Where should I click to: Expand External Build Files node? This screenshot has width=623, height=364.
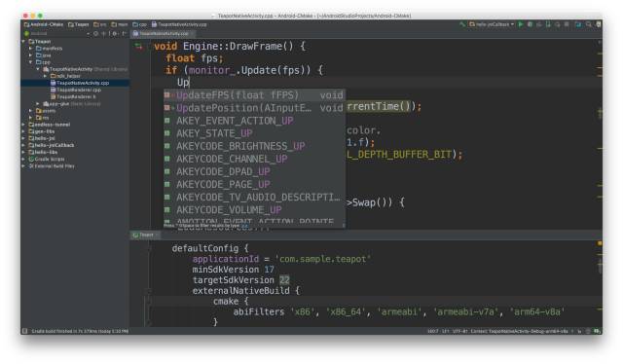tap(23, 166)
